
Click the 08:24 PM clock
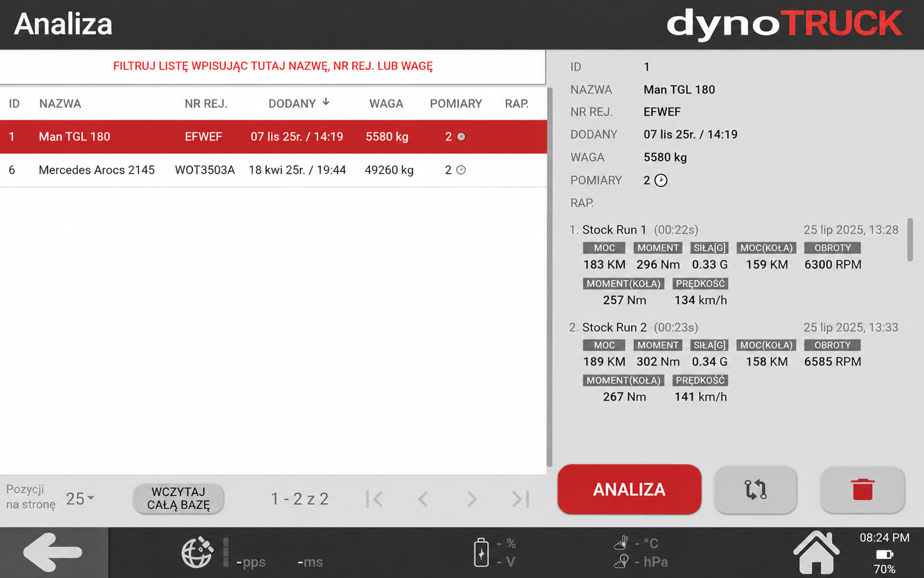click(884, 538)
